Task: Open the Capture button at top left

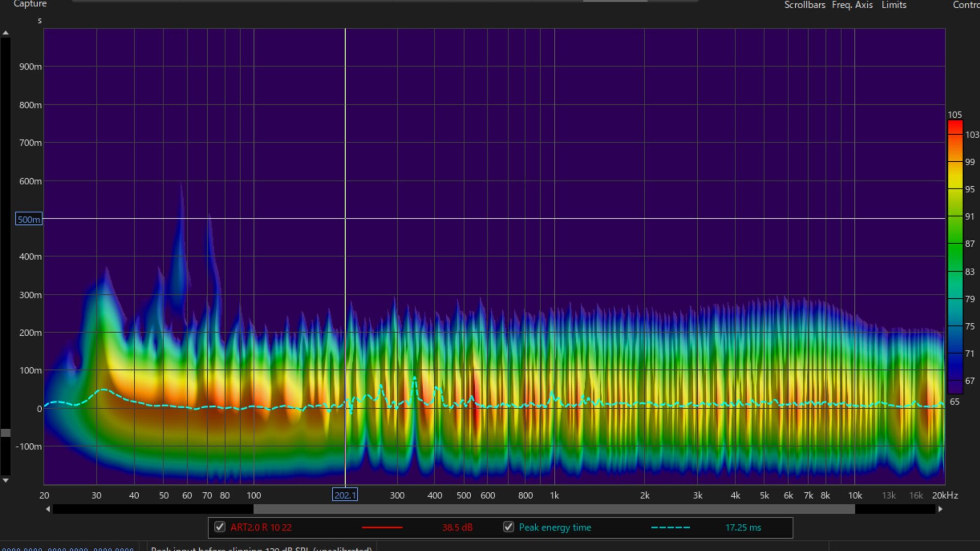Action: (x=30, y=4)
